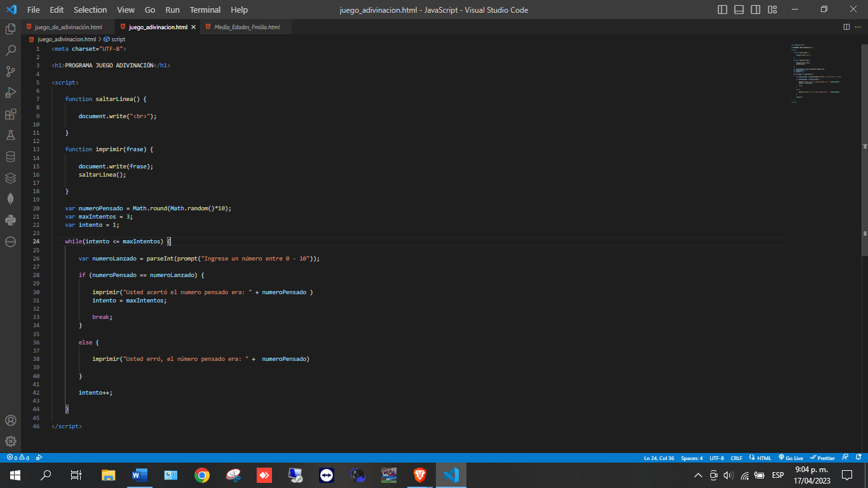
Task: Click the VS Code logo menu icon
Action: point(11,10)
